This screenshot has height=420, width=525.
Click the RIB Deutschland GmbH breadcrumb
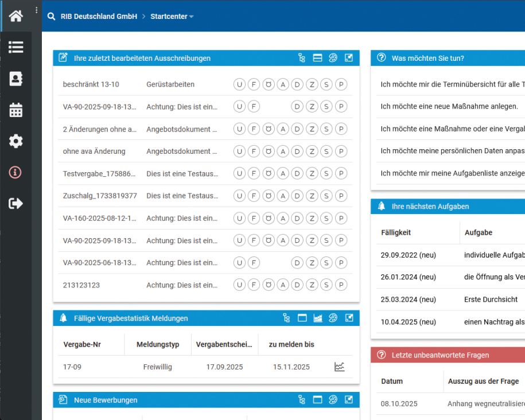[99, 17]
